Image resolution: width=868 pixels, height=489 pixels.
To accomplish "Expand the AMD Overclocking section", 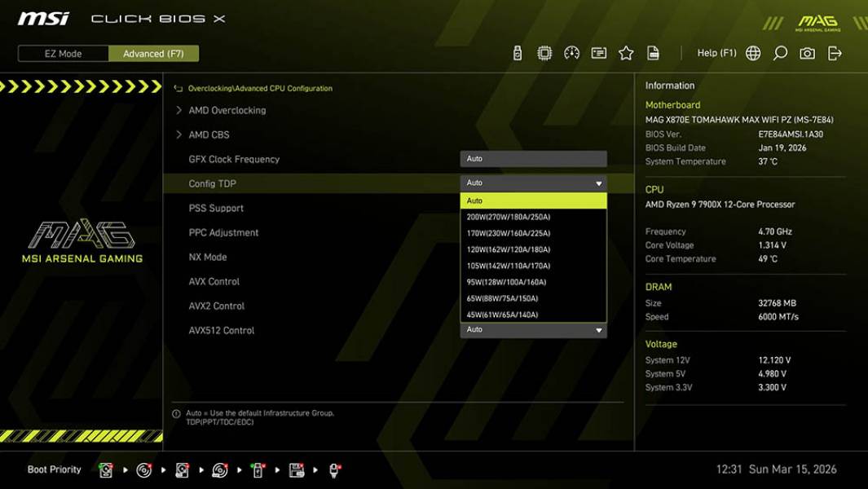I will [228, 110].
